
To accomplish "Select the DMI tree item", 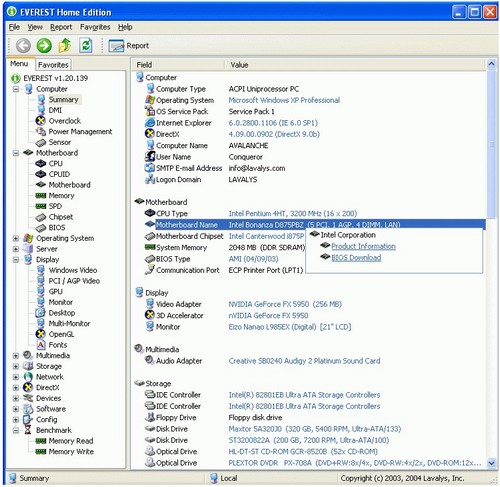I will pos(55,110).
